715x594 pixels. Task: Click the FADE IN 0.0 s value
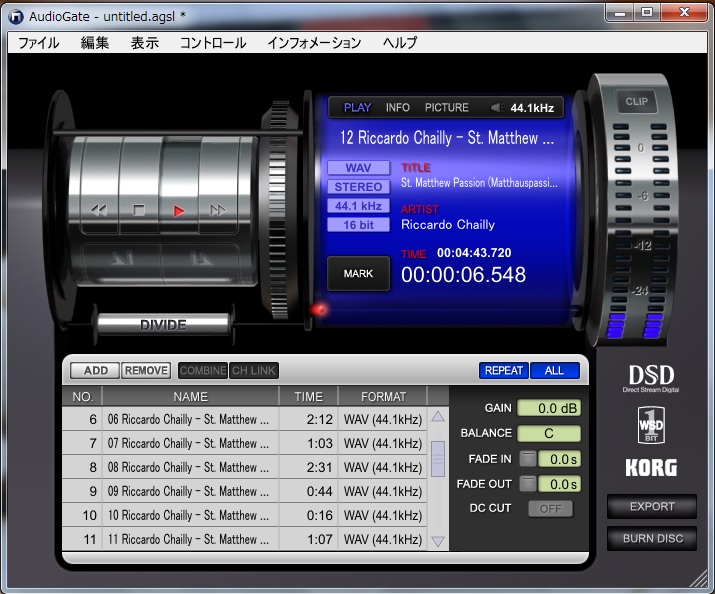[560, 459]
